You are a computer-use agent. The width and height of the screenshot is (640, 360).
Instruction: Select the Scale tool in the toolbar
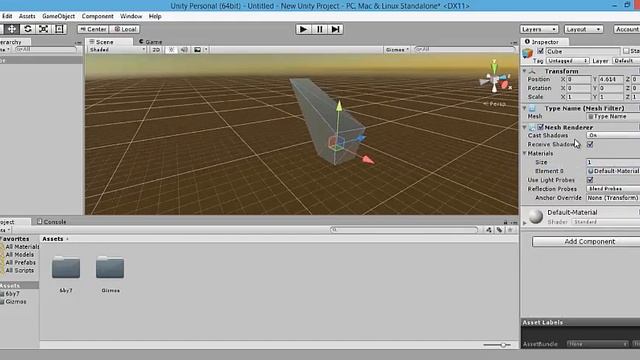click(43, 29)
